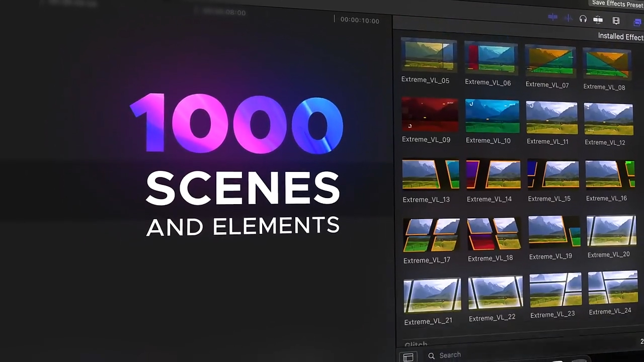
Task: Open the clip appearance filmstrip icon
Action: pyautogui.click(x=616, y=21)
